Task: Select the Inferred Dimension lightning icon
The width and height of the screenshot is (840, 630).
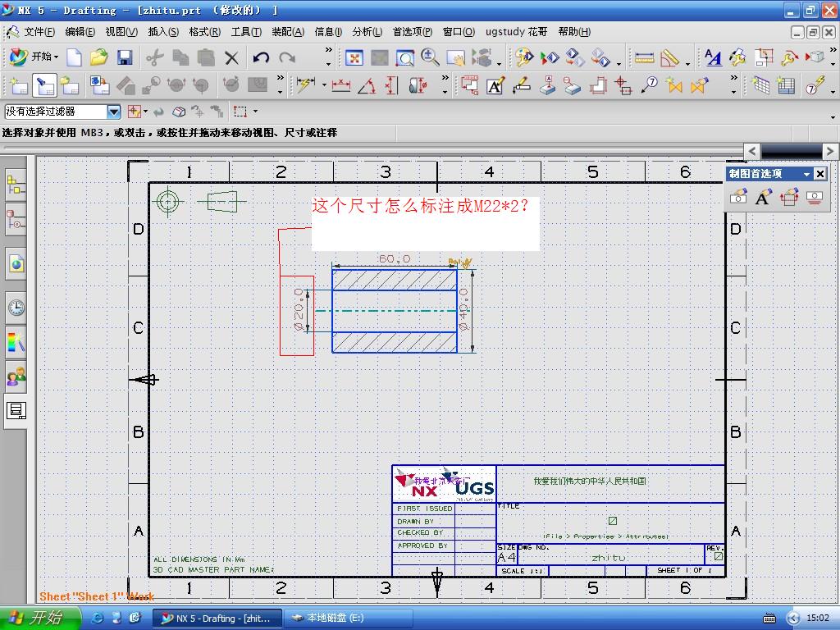Action: (x=306, y=85)
